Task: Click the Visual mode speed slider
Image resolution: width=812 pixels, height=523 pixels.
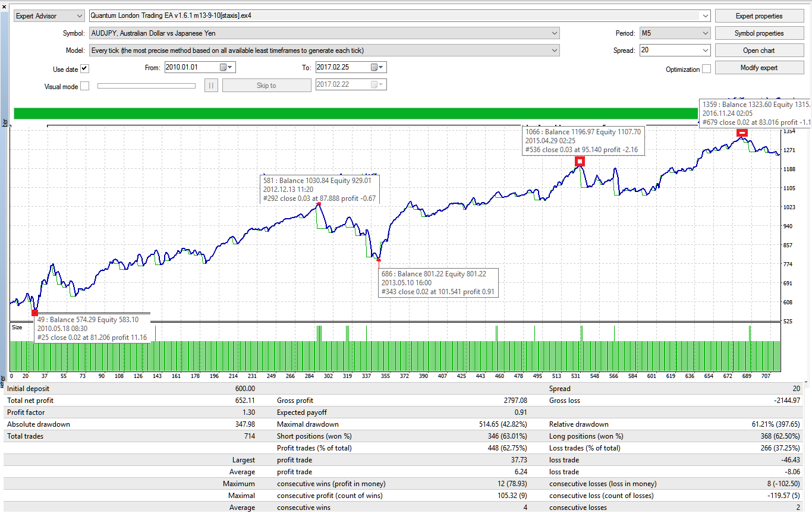Action: coord(146,86)
